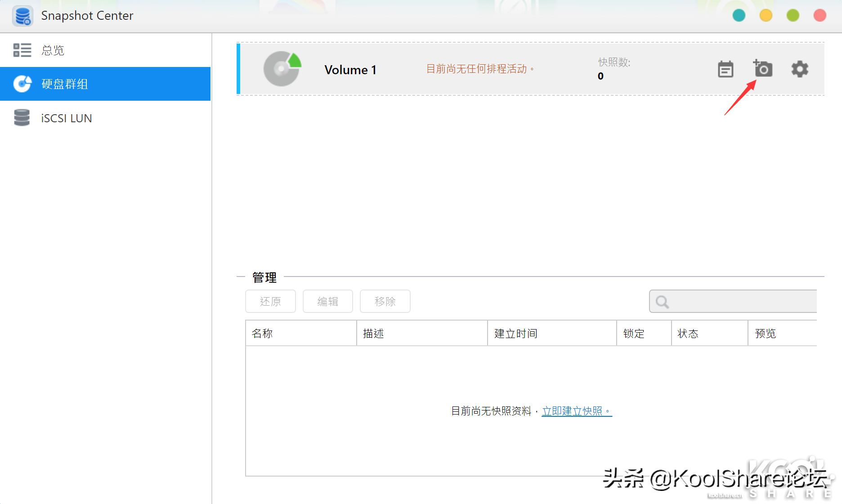
Task: Sort snapshots by the 名称 column
Action: pos(262,333)
